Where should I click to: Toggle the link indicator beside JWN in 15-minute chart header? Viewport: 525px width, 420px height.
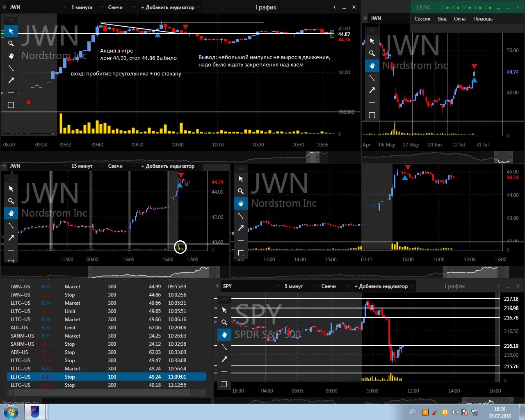pos(4,166)
